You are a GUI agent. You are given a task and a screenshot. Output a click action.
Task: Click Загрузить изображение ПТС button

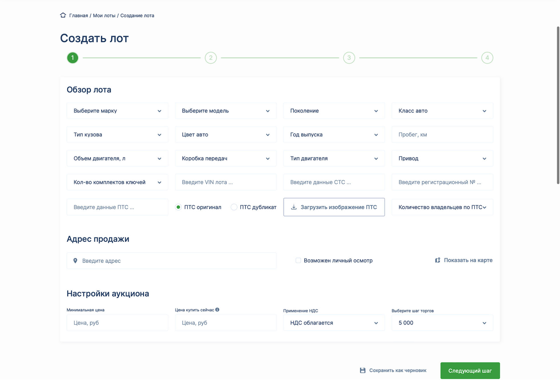coord(334,207)
